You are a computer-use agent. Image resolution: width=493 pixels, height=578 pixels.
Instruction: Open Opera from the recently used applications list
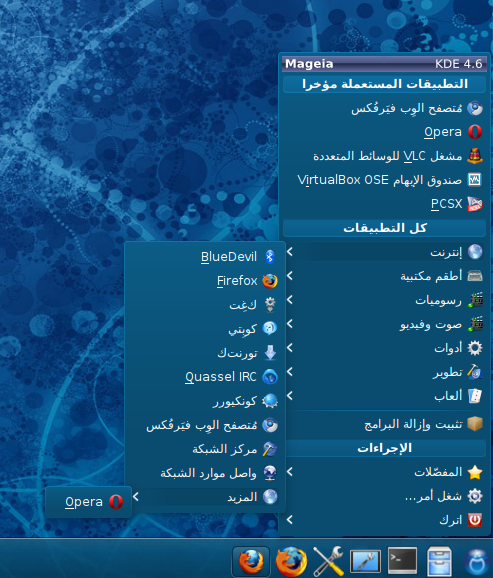384,132
